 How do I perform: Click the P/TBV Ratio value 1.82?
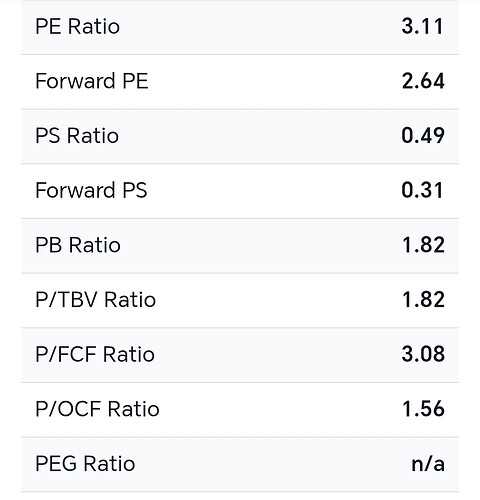pos(424,300)
